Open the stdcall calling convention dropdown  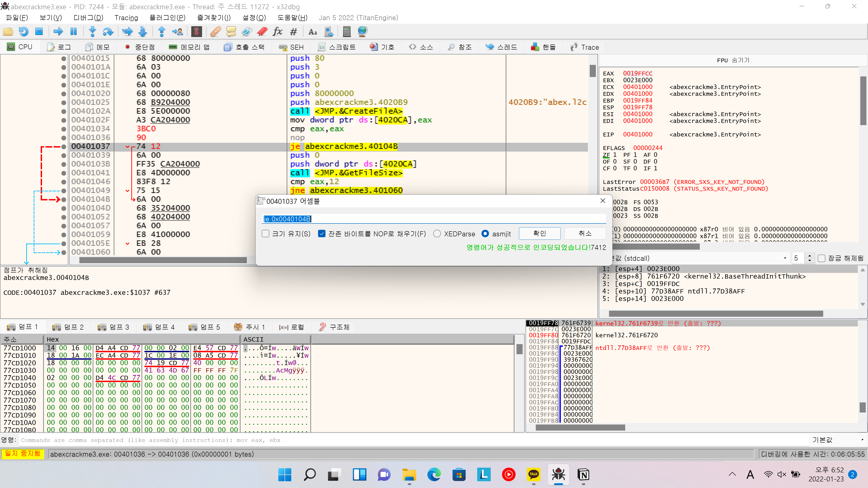tap(701, 258)
